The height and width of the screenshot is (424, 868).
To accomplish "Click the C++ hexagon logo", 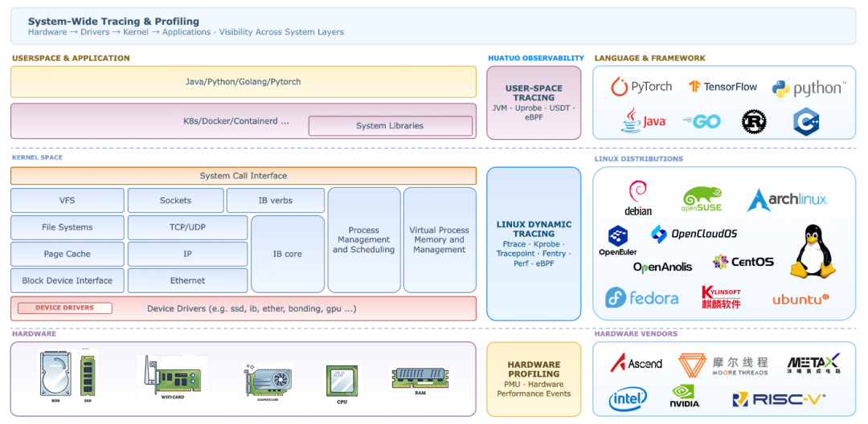I will pyautogui.click(x=805, y=121).
